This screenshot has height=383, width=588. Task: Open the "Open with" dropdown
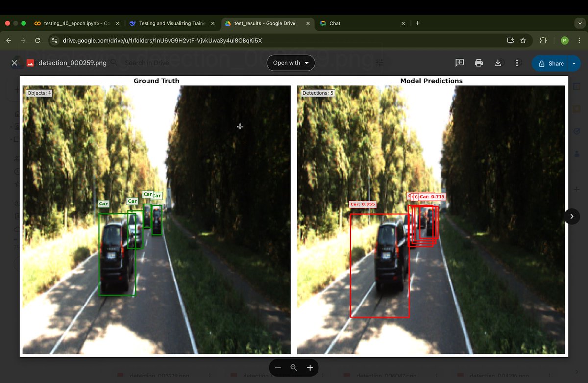291,63
